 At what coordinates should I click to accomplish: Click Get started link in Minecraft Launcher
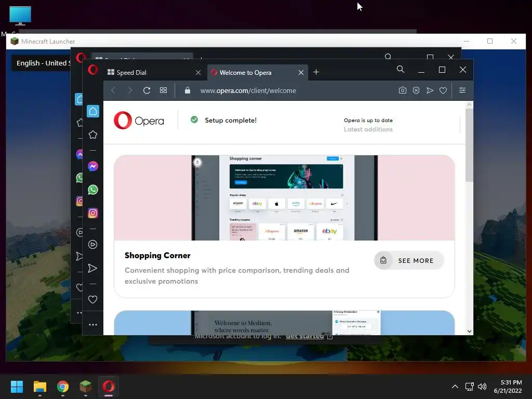pyautogui.click(x=304, y=337)
